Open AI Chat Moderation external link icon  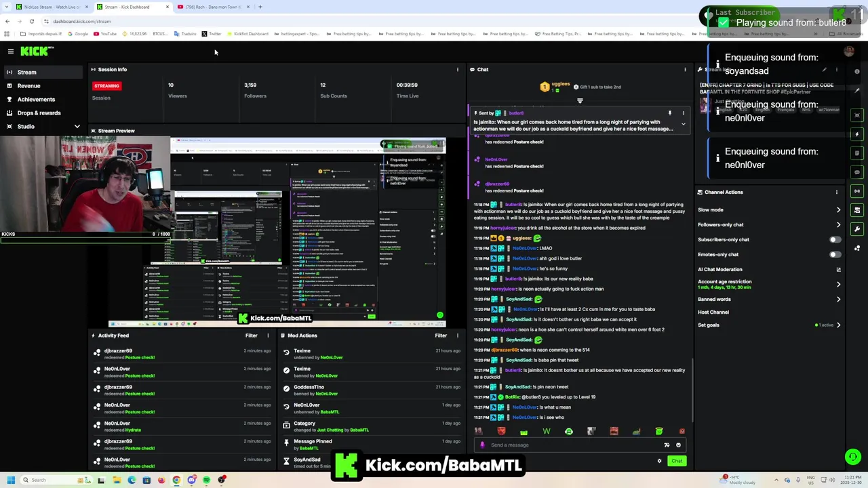[838, 269]
